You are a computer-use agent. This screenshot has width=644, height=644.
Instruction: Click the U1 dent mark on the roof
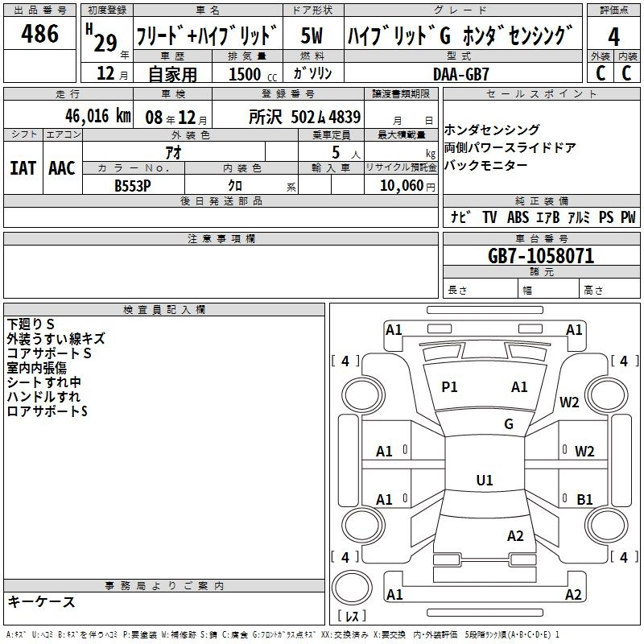[x=484, y=481]
